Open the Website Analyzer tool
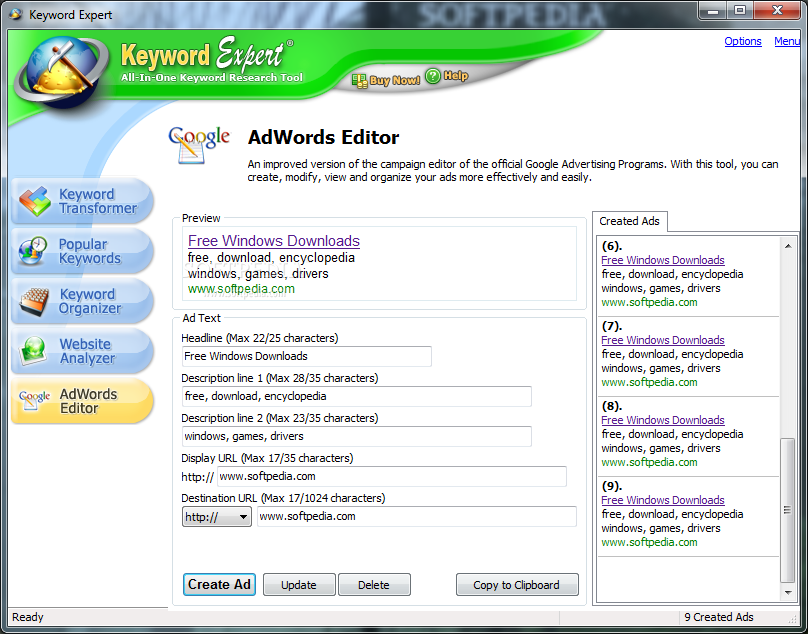This screenshot has width=808, height=634. [82, 351]
